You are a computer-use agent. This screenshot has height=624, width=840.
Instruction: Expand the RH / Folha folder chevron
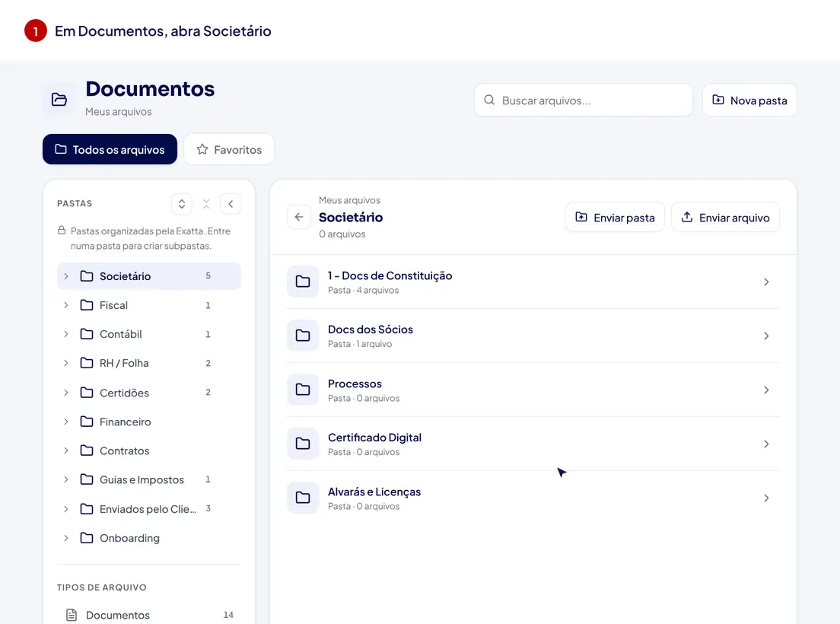(66, 363)
